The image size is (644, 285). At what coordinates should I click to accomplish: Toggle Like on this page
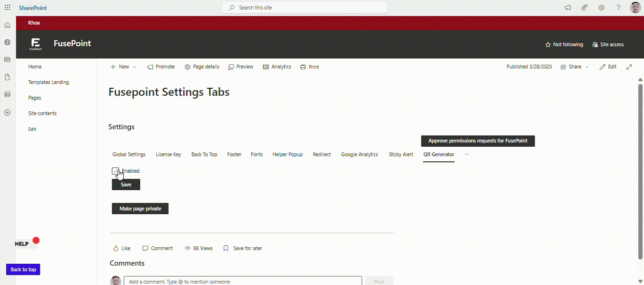click(121, 248)
